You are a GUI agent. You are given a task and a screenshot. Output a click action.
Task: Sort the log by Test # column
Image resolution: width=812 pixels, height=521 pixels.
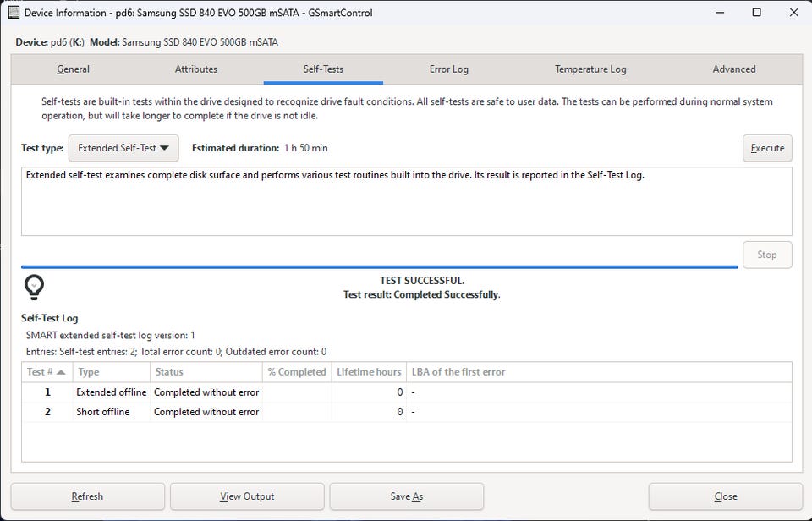pyautogui.click(x=47, y=372)
